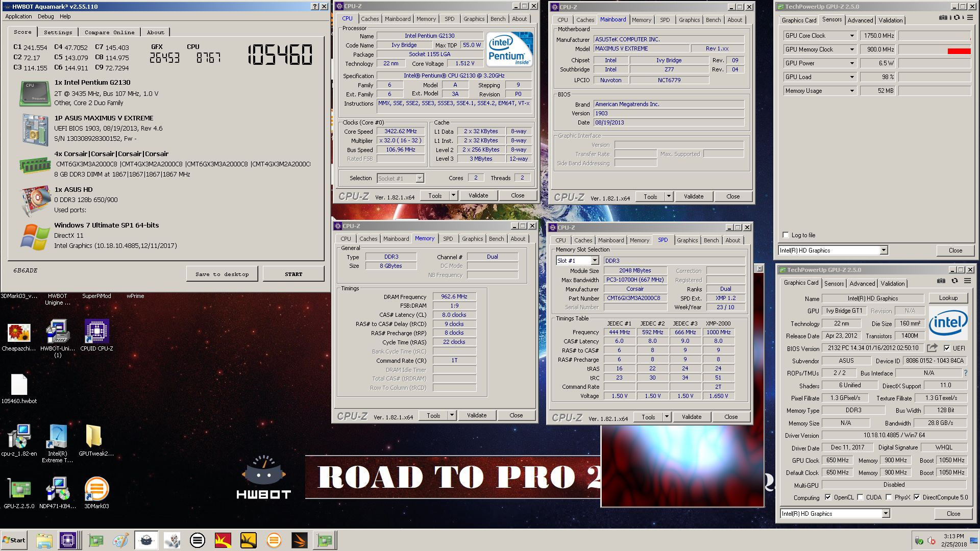Click the Lookup button in GPU-Z

(948, 298)
